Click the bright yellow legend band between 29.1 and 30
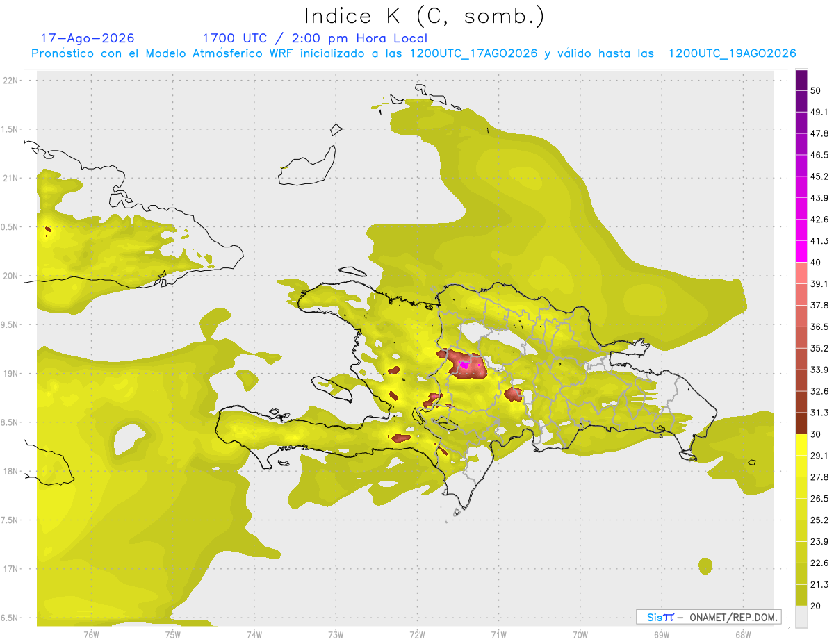The image size is (834, 644). 801,445
